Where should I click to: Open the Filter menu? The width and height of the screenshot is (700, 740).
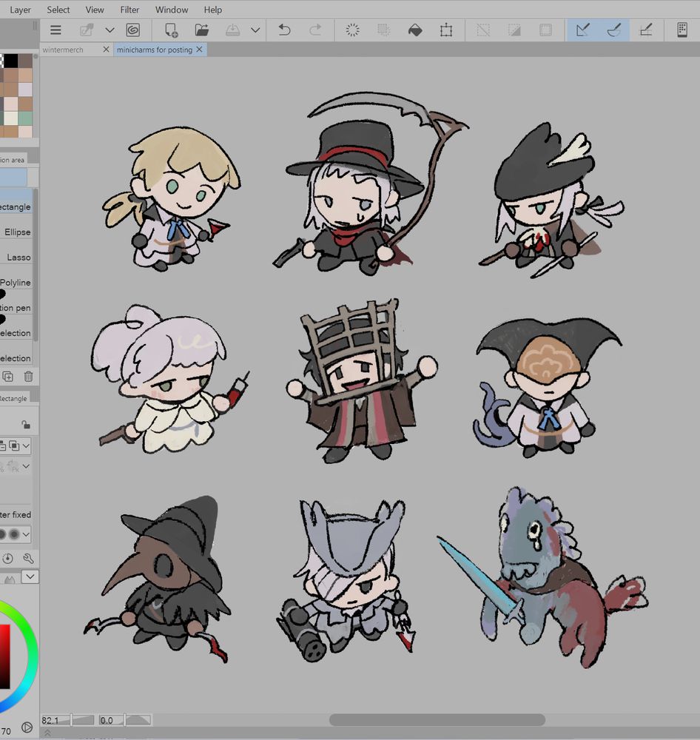pyautogui.click(x=129, y=10)
